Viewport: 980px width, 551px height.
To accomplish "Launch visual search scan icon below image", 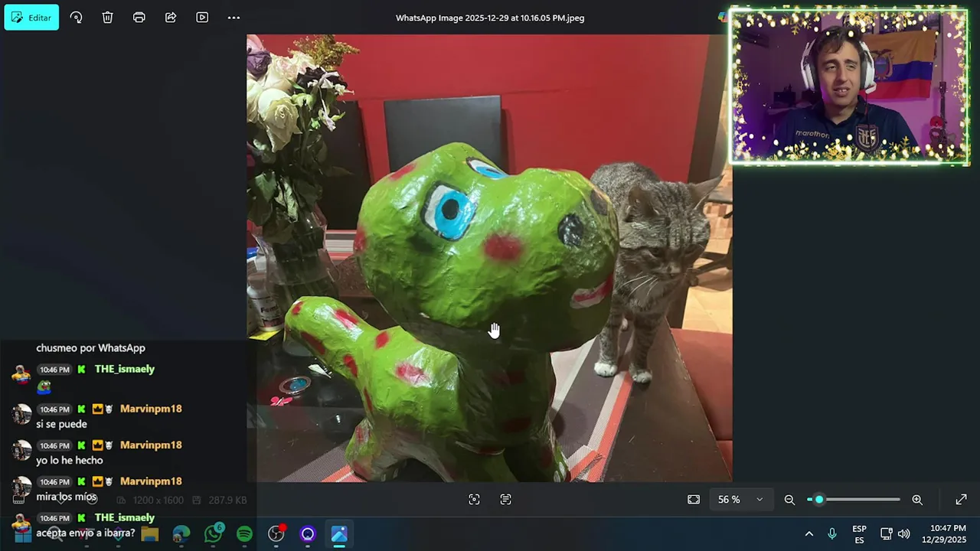I will coord(474,499).
